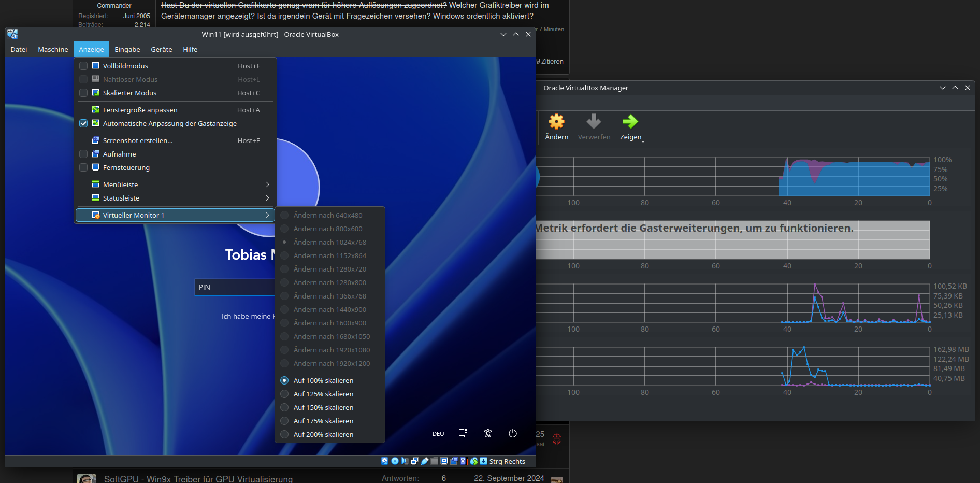Click the hard disk activity status icon
Screen dimensions: 980x483
click(x=385, y=461)
